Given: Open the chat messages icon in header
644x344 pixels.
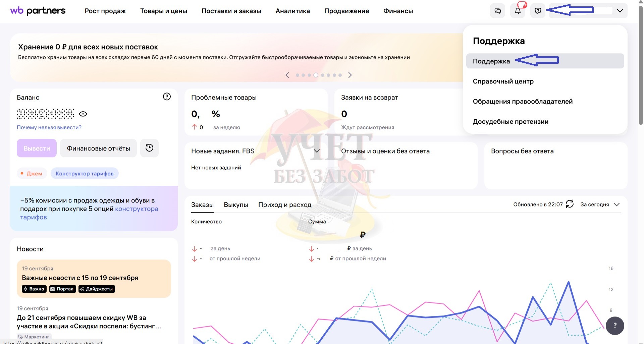Looking at the screenshot, I should coord(498,11).
